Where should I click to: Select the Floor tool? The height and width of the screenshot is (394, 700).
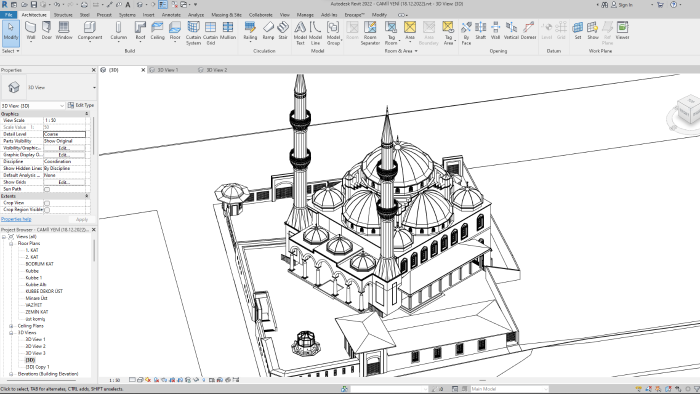pyautogui.click(x=175, y=31)
